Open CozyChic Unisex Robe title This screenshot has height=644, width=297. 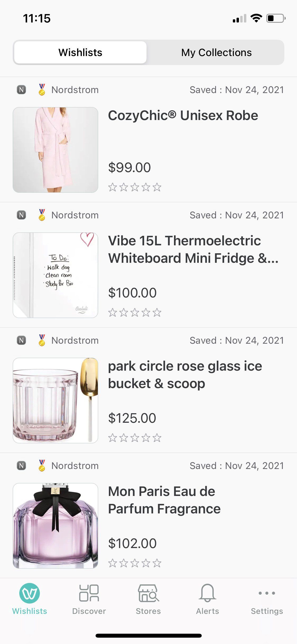(183, 116)
